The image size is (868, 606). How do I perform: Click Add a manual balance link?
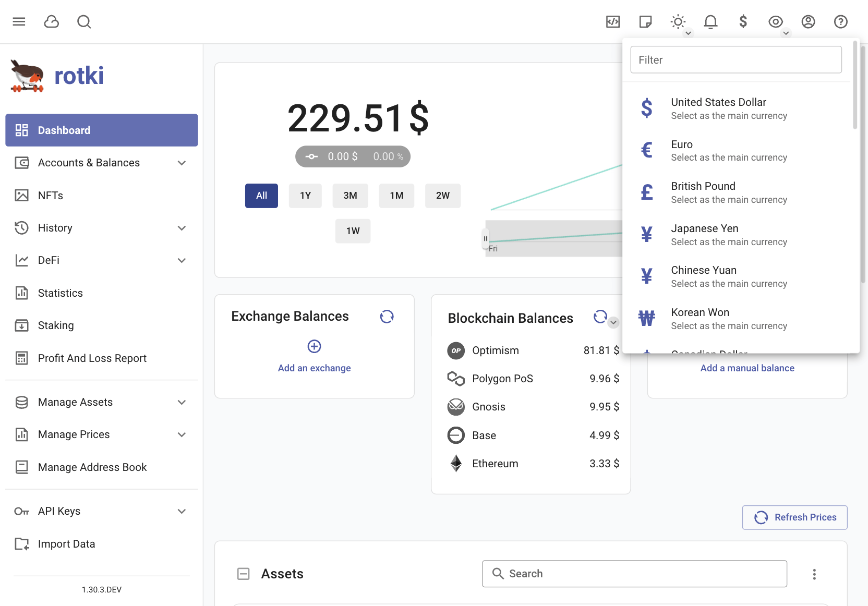tap(748, 368)
